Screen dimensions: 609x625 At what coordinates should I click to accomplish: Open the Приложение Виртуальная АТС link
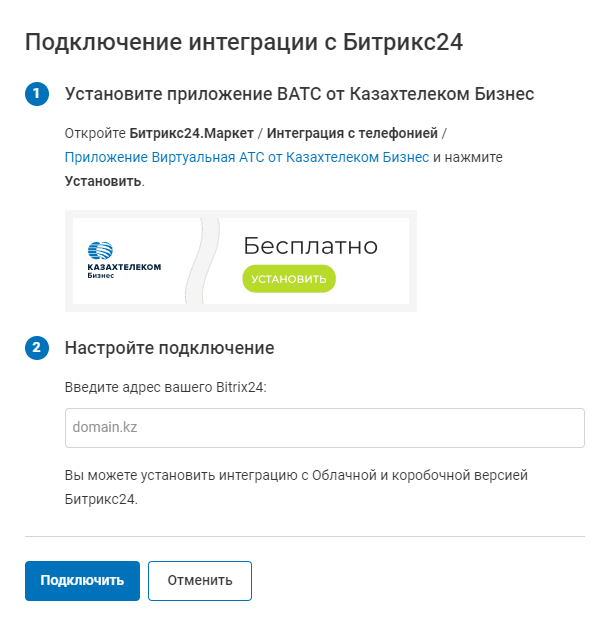246,158
